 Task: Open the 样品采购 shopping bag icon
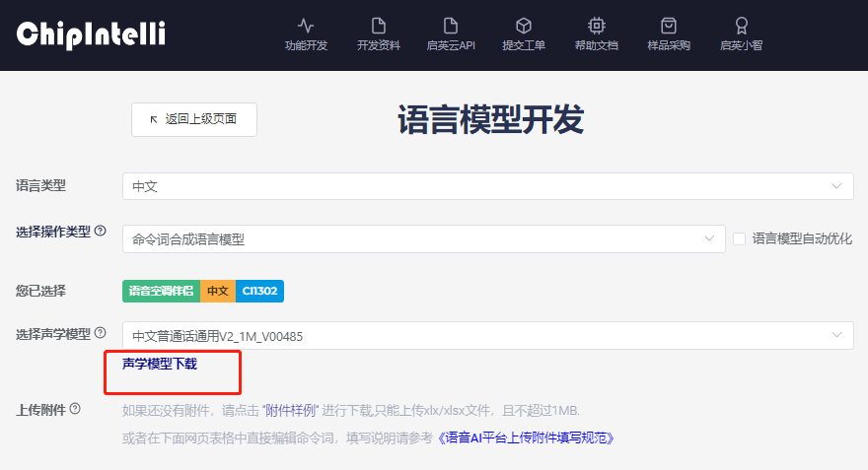point(669,26)
